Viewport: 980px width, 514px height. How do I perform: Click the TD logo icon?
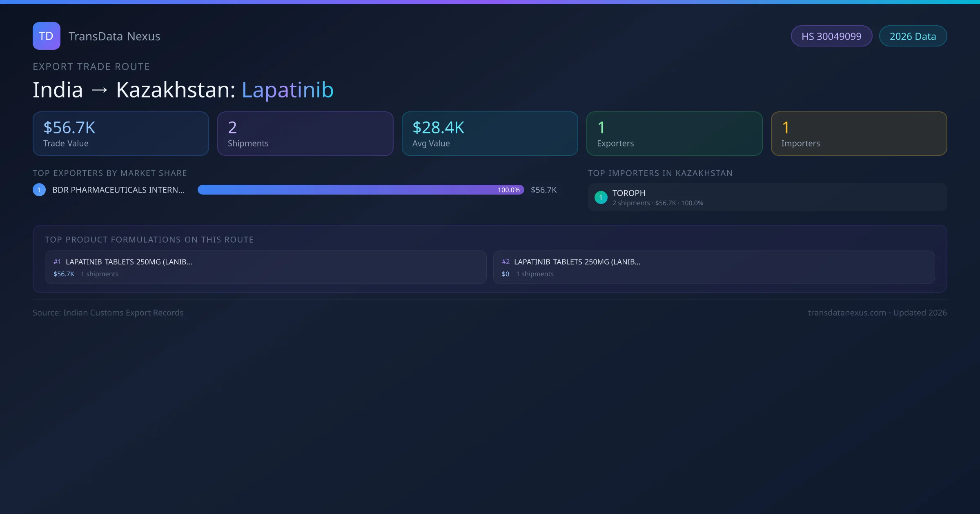point(46,36)
